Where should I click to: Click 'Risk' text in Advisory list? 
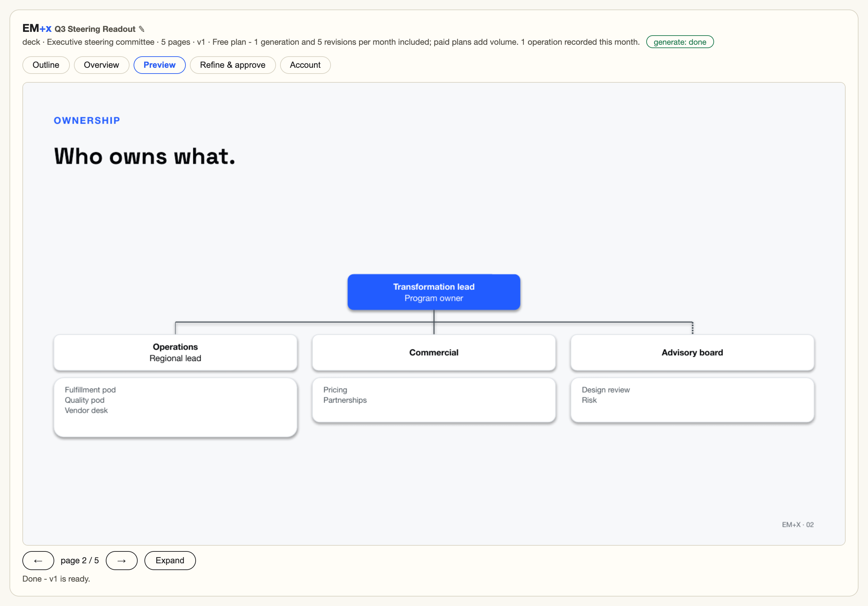point(589,400)
